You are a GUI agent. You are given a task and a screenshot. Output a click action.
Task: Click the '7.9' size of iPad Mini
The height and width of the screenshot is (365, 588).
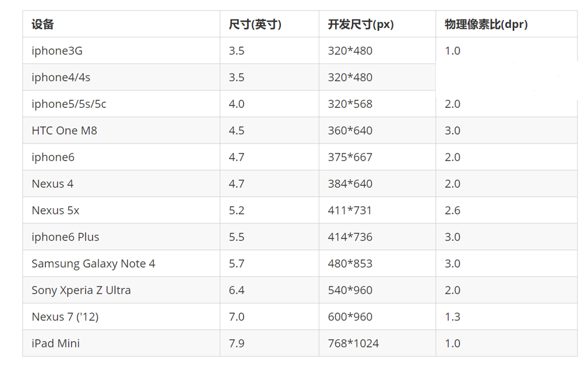pyautogui.click(x=237, y=343)
